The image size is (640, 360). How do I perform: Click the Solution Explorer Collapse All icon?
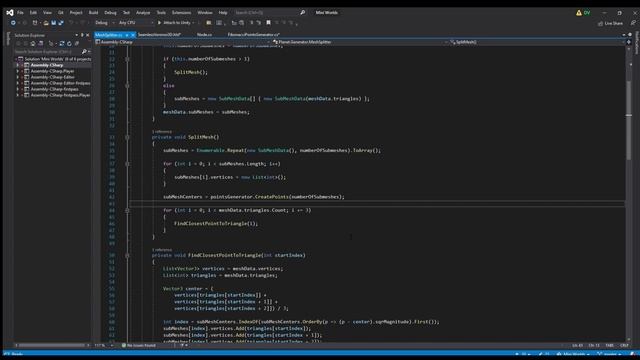click(x=76, y=43)
